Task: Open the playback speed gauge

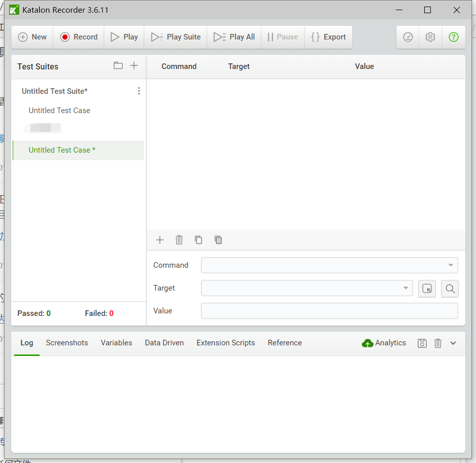Action: 407,37
